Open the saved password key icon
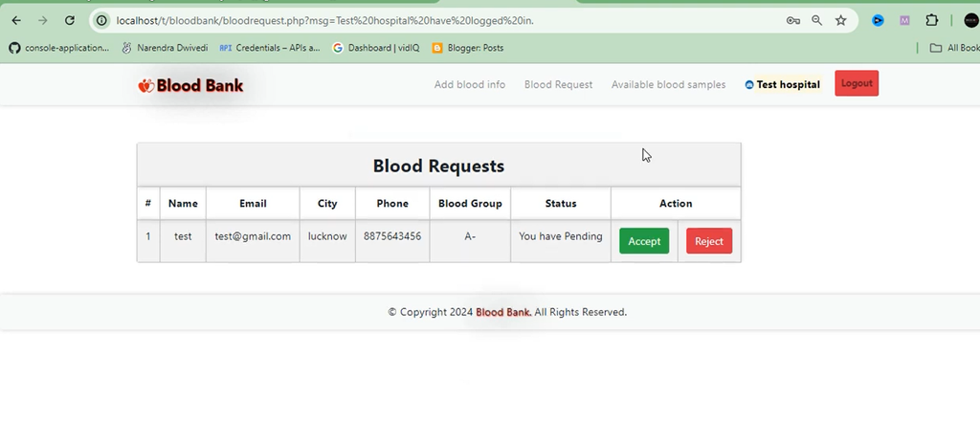The width and height of the screenshot is (980, 422). point(793,21)
